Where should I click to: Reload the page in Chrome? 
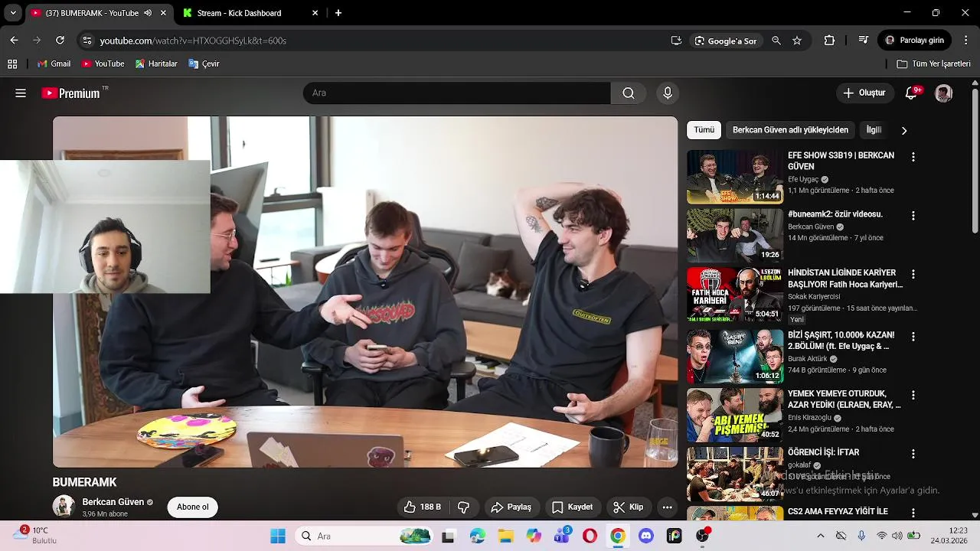(60, 40)
